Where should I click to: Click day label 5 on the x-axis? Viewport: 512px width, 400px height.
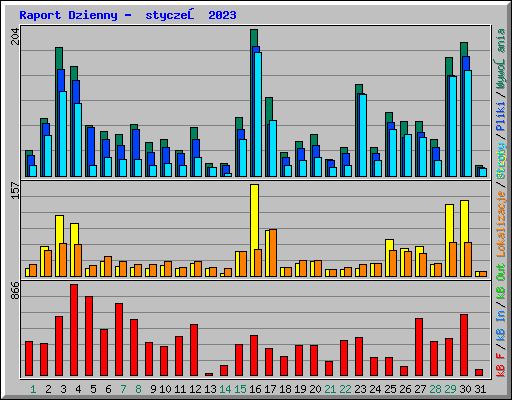[x=93, y=389]
